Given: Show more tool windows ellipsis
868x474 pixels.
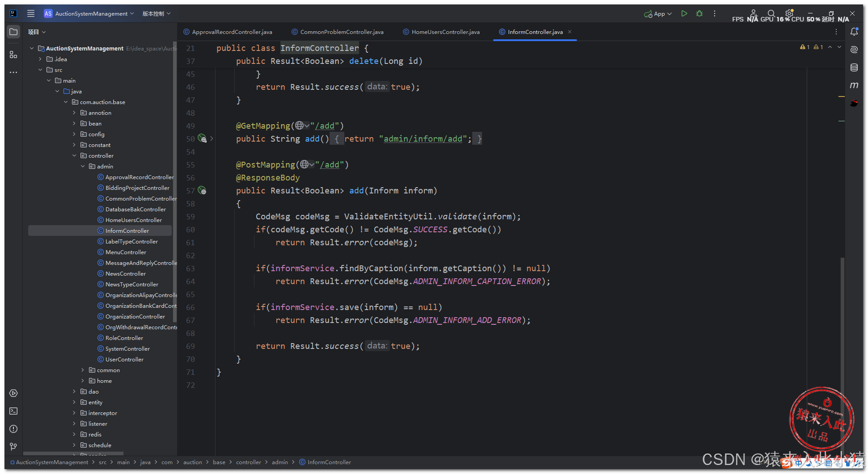Looking at the screenshot, I should coord(13,72).
